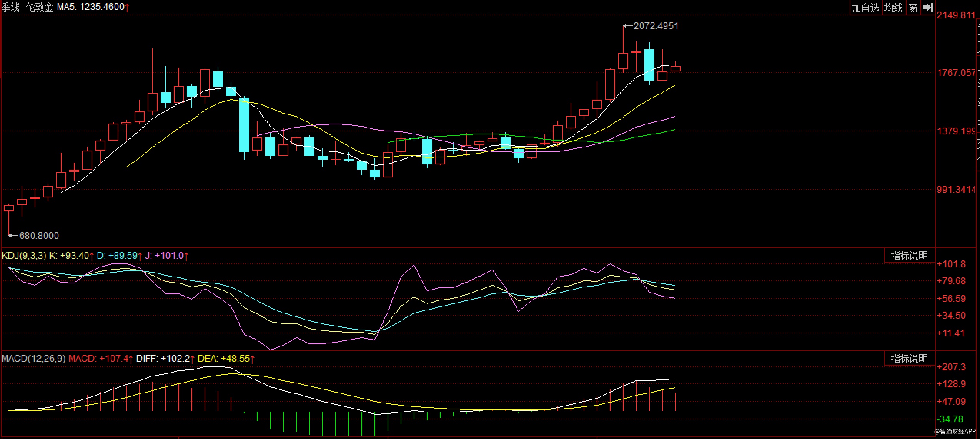Open KDJ(9,3,3) parameter settings label

click(24, 256)
